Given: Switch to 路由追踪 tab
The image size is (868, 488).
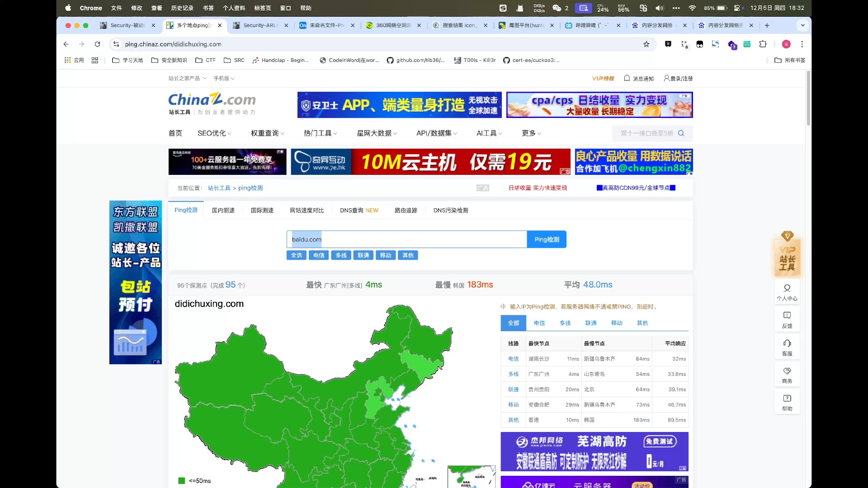Looking at the screenshot, I should tap(406, 210).
